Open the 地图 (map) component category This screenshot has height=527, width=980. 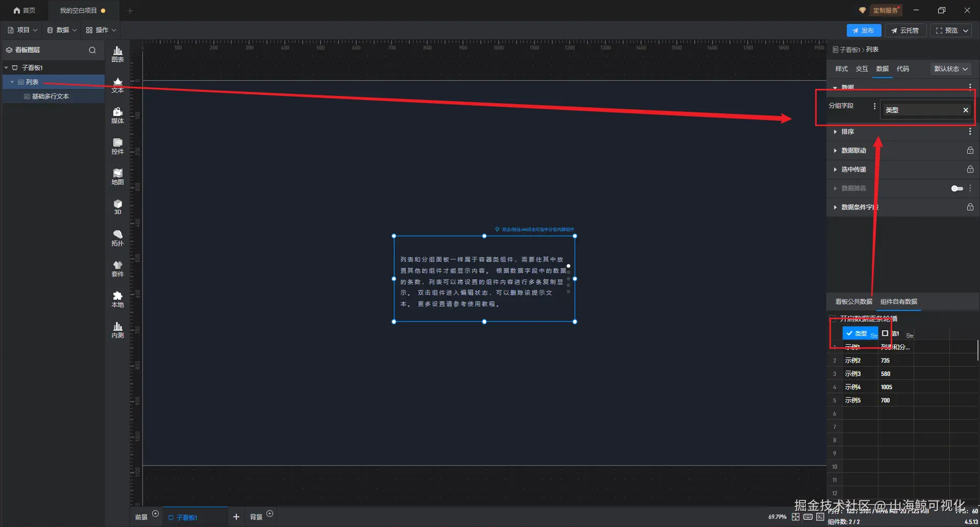pos(117,177)
